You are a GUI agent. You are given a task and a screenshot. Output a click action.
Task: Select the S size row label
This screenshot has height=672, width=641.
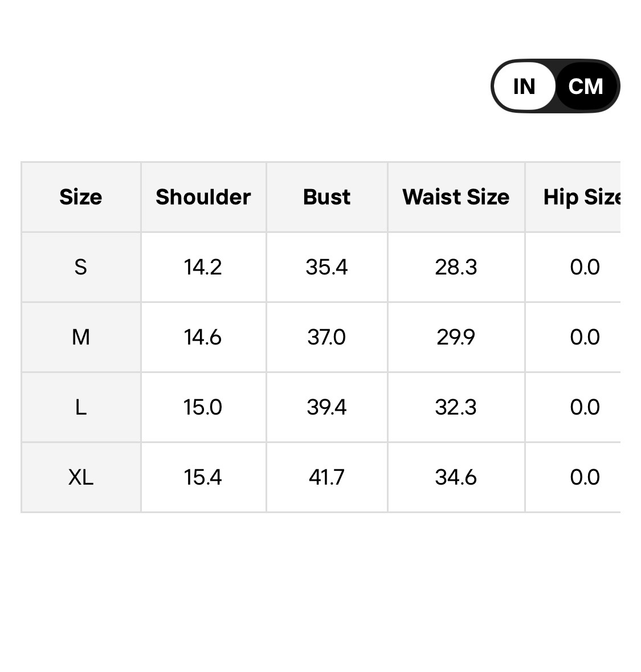click(x=81, y=267)
